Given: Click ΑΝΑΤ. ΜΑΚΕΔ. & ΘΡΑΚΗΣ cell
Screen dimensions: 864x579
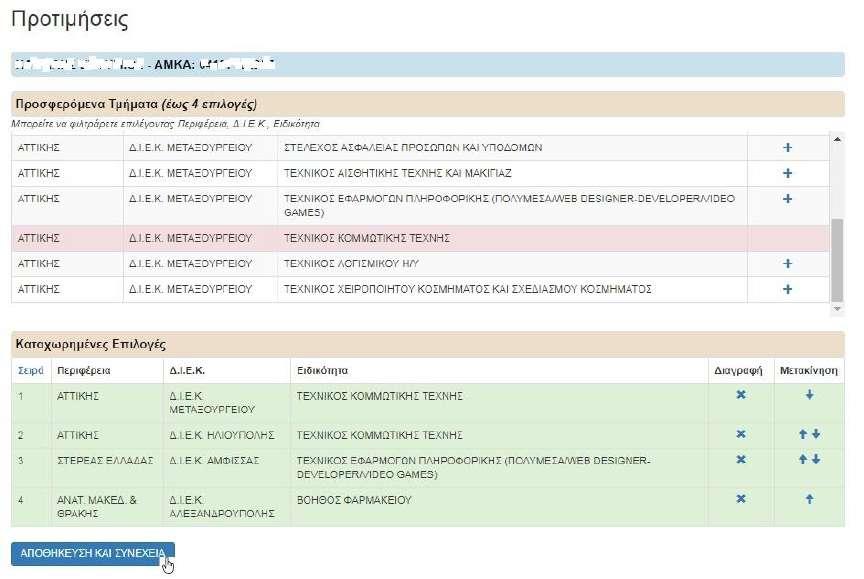Looking at the screenshot, I should (107, 507).
